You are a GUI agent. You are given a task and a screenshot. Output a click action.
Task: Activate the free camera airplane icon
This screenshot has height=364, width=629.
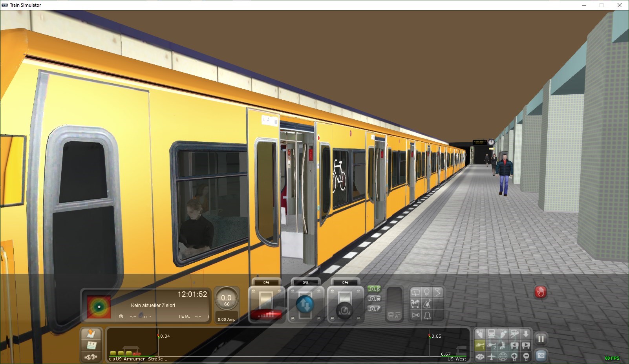[491, 357]
